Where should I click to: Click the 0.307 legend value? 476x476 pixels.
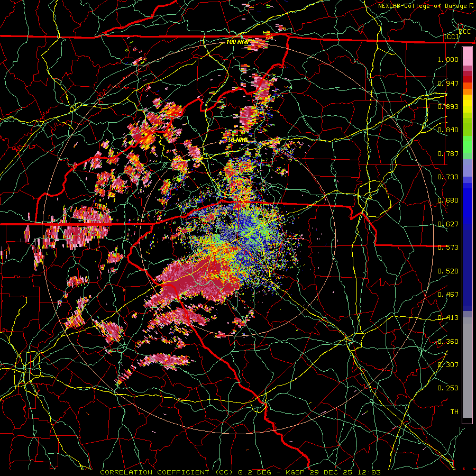pos(448,365)
